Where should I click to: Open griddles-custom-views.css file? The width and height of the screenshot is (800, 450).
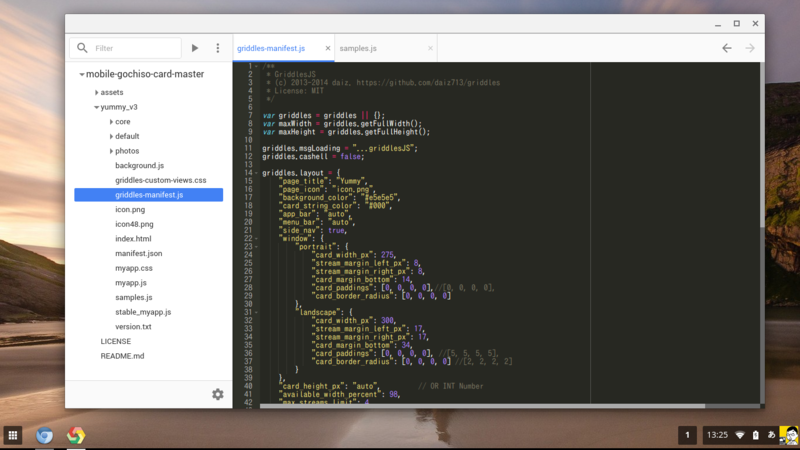coord(161,180)
